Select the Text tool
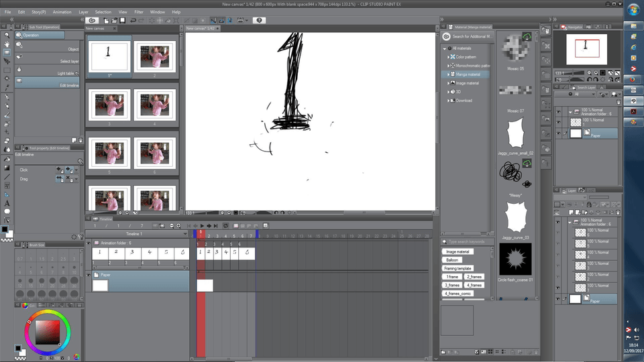The width and height of the screenshot is (644, 362). [7, 203]
